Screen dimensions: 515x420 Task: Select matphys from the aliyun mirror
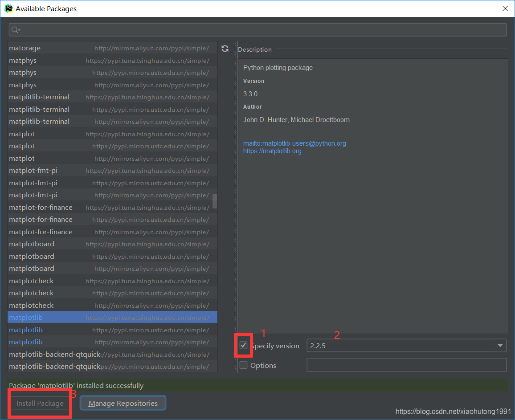tap(112, 85)
